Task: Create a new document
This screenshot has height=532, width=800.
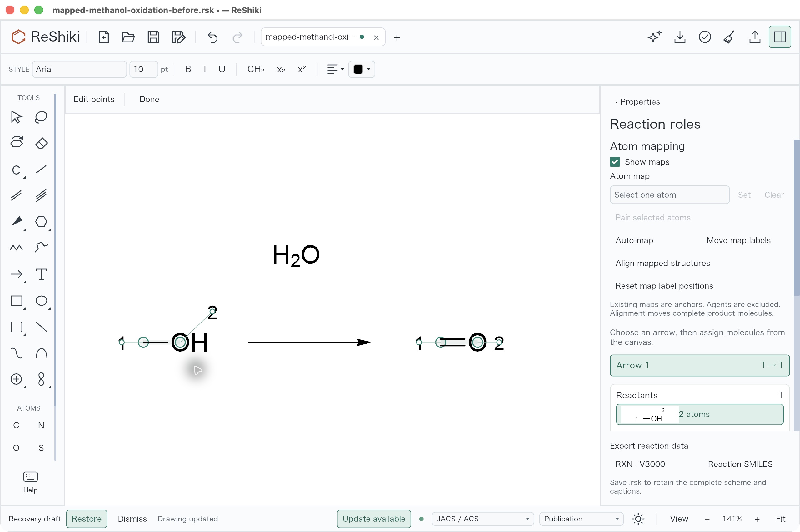Action: coord(103,37)
